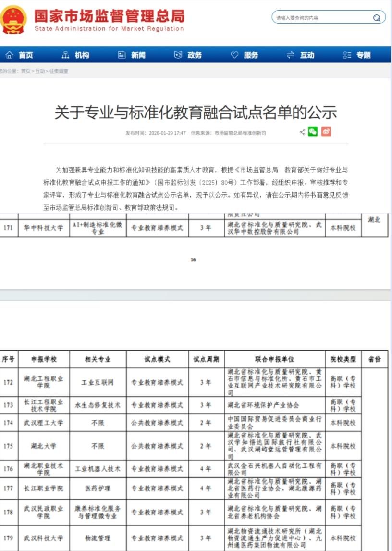Image resolution: width=392 pixels, height=551 pixels.
Task: Follow the 互动 breadcrumb link
Action: (x=40, y=71)
